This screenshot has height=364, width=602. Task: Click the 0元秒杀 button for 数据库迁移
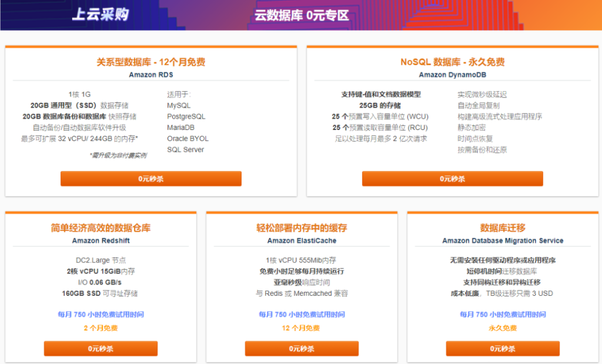click(503, 348)
